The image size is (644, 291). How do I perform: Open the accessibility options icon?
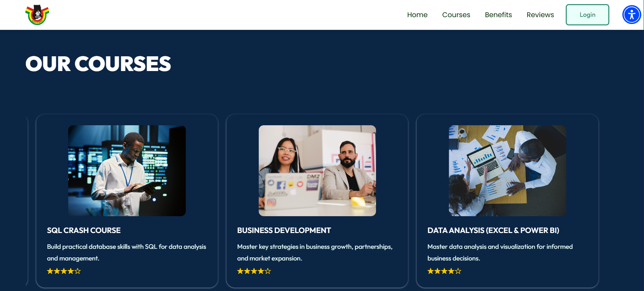(632, 15)
